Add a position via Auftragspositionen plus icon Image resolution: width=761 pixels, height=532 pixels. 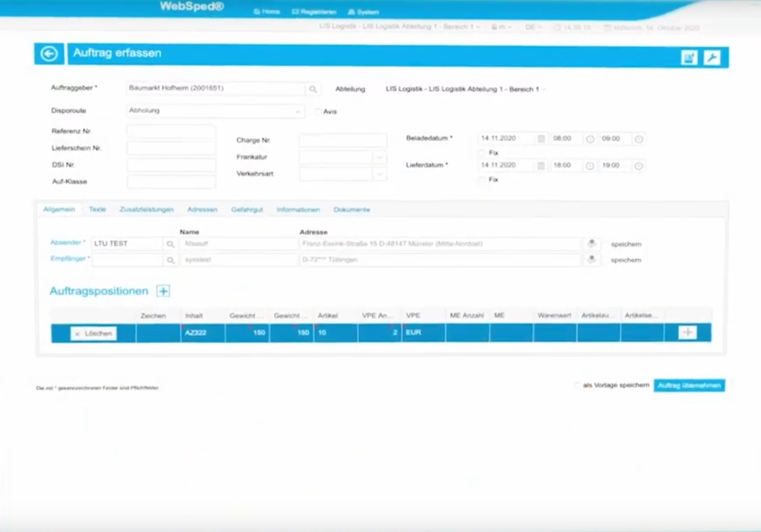pyautogui.click(x=163, y=291)
